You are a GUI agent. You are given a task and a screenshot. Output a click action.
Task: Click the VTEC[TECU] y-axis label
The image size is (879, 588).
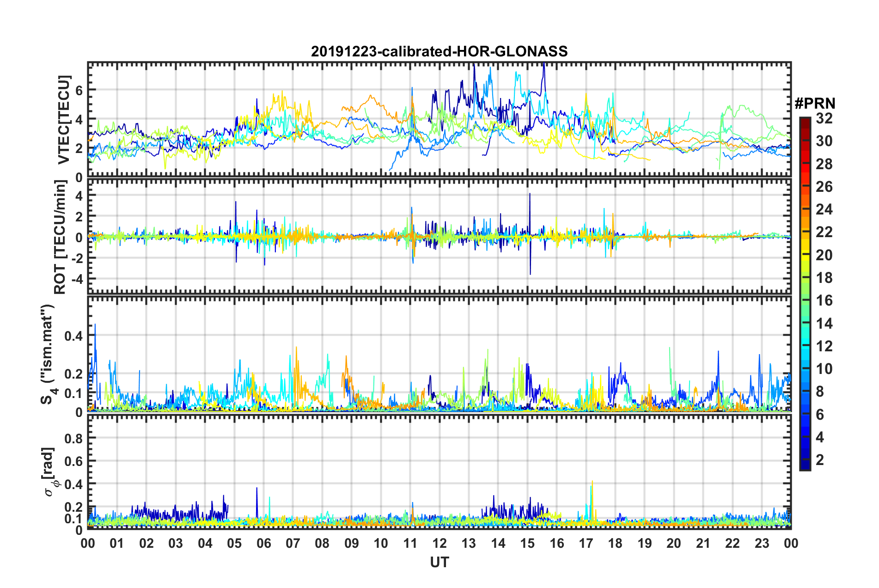tap(64, 120)
